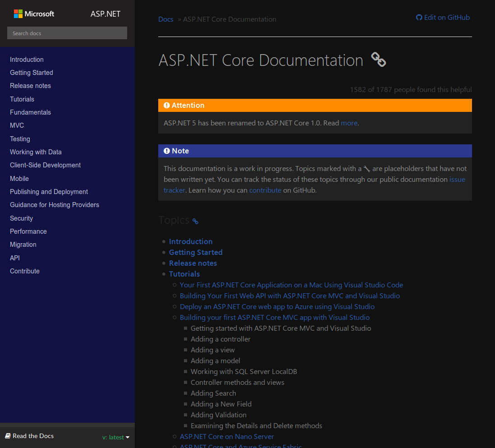
Task: Open the v: latest version selector
Action: 116,437
